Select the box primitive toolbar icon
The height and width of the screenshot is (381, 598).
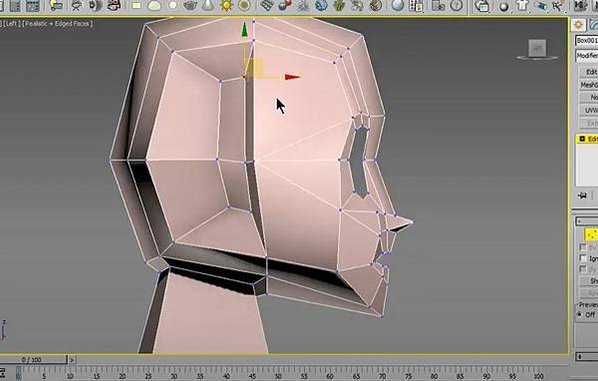point(136,5)
